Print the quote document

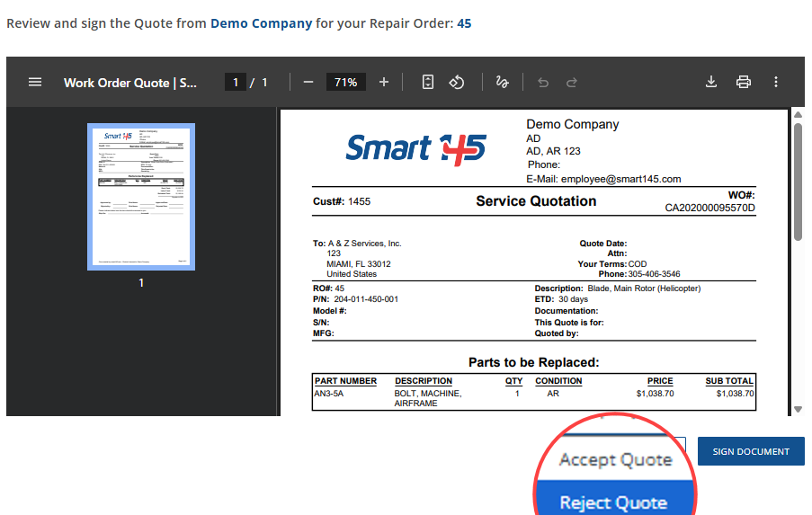point(744,82)
